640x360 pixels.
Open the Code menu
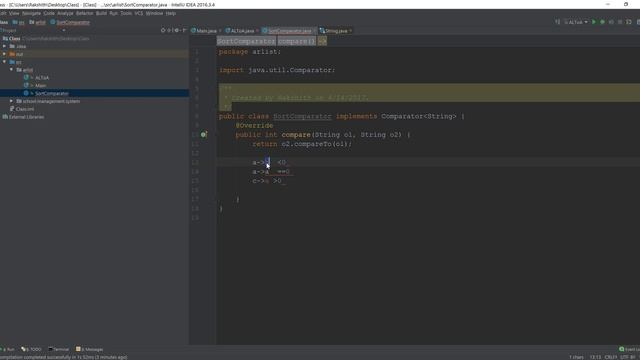pos(49,13)
